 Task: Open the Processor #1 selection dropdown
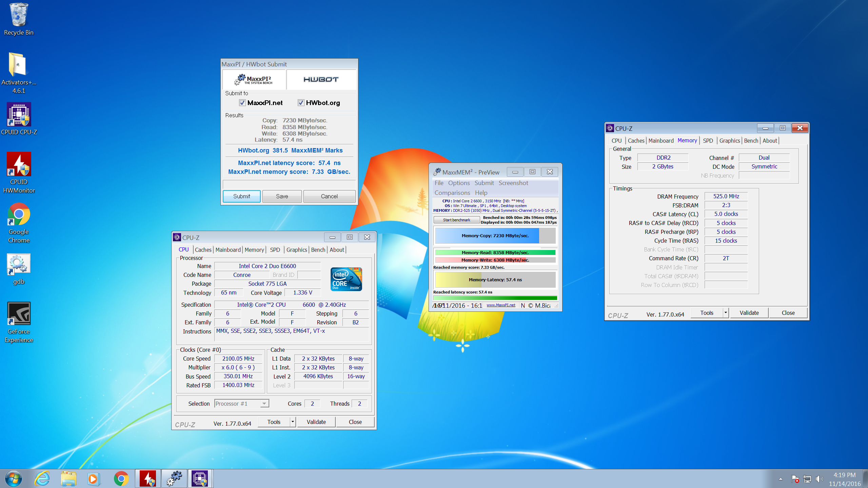[242, 403]
